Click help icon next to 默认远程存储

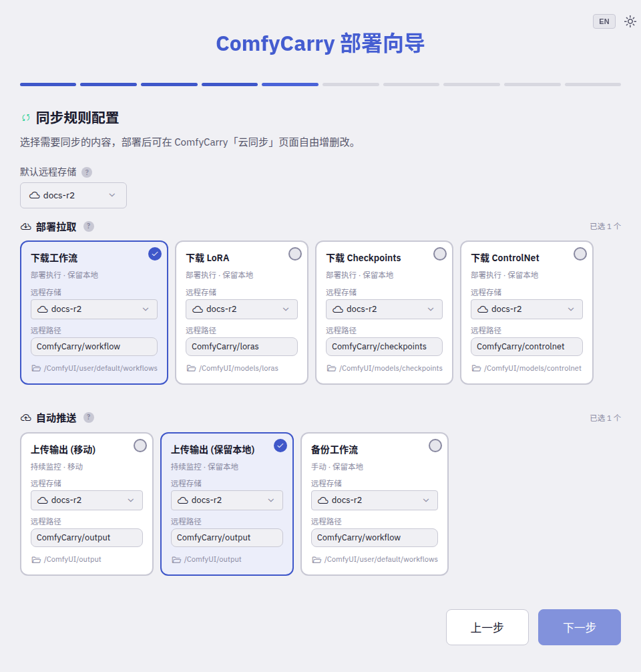[87, 172]
